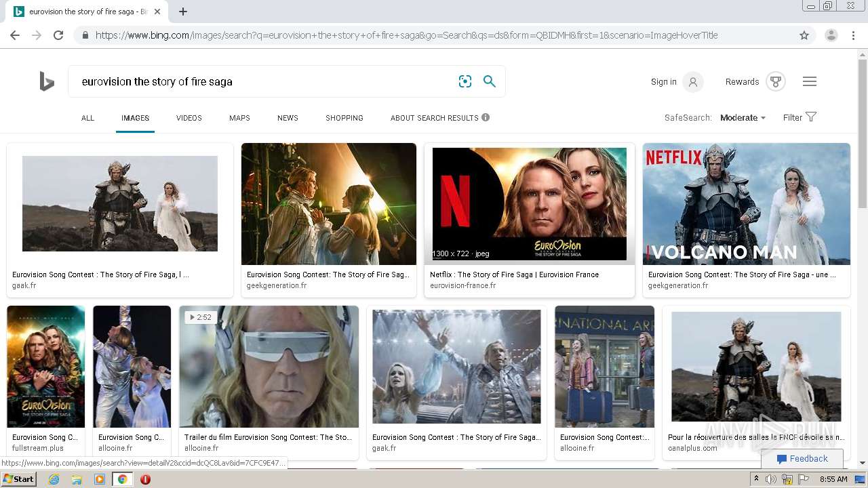Click caption 'Netflix : The Story of Fire Saga | Eurovision France'
This screenshot has width=868, height=488.
click(514, 274)
